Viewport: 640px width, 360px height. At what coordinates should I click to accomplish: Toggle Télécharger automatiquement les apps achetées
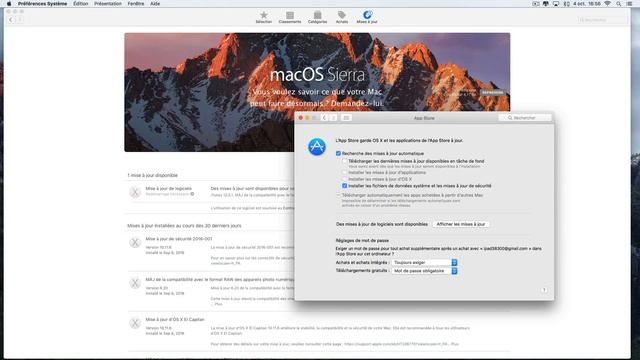coord(338,196)
